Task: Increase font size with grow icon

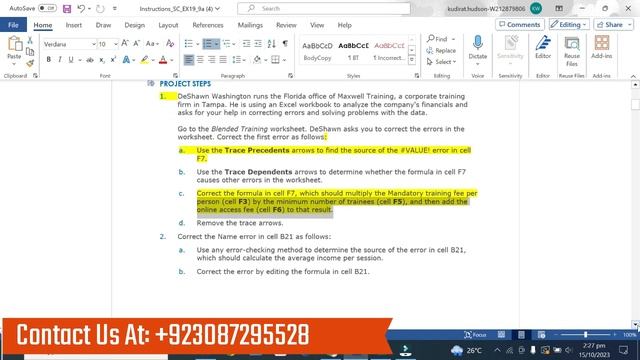Action: 125,44
